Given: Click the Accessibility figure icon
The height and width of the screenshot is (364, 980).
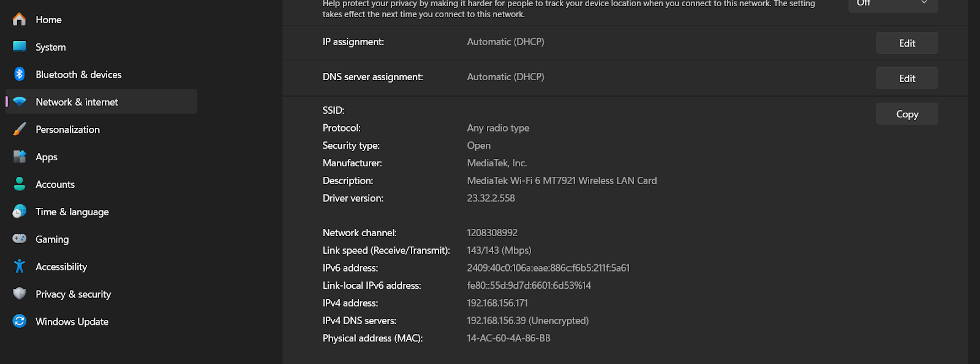Looking at the screenshot, I should coord(20,266).
